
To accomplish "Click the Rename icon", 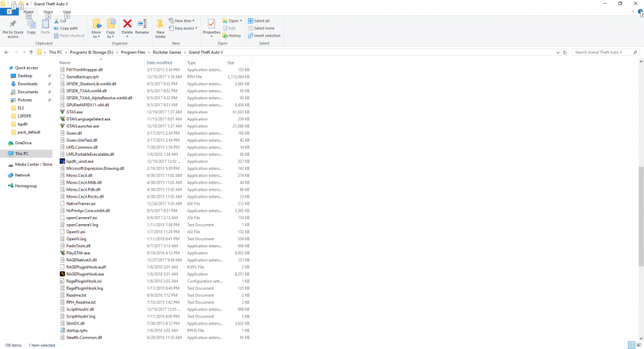I will point(142,24).
